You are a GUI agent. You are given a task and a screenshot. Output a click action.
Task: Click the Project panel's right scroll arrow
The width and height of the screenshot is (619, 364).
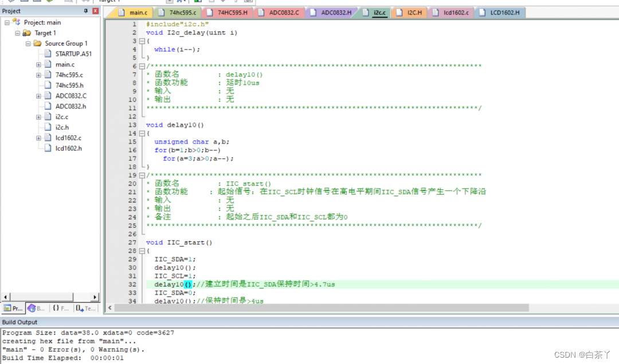coord(95,298)
